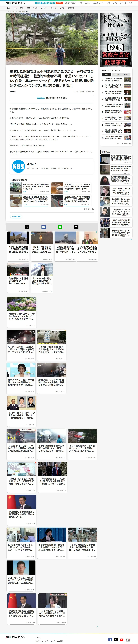Open ranking item 1 プーチン総スカン article
Viewport: 138px width, 644px height.
116,80
